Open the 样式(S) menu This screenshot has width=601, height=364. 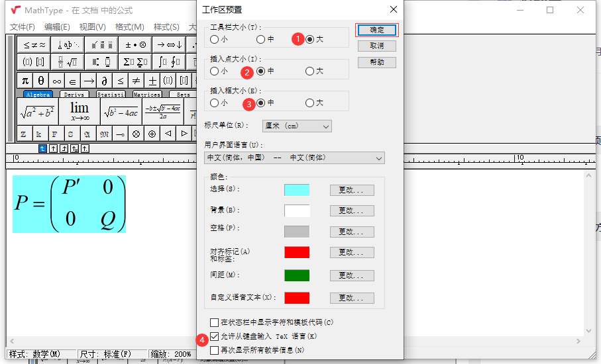pyautogui.click(x=166, y=26)
